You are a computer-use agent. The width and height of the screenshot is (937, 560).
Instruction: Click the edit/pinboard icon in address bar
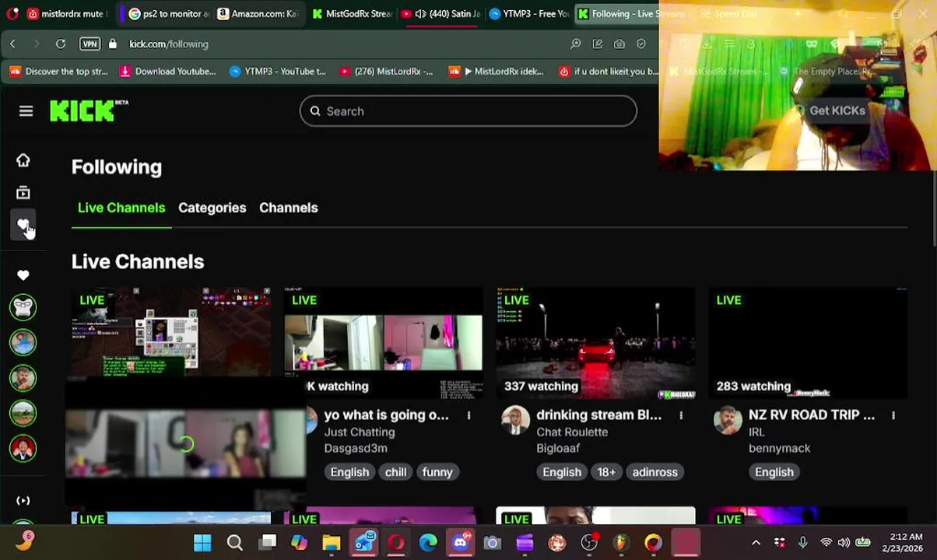click(598, 44)
